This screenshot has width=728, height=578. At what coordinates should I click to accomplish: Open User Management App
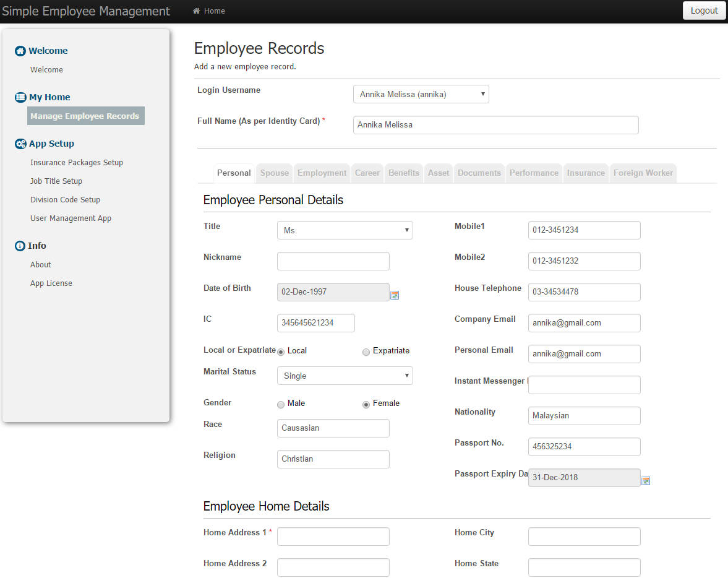coord(71,218)
